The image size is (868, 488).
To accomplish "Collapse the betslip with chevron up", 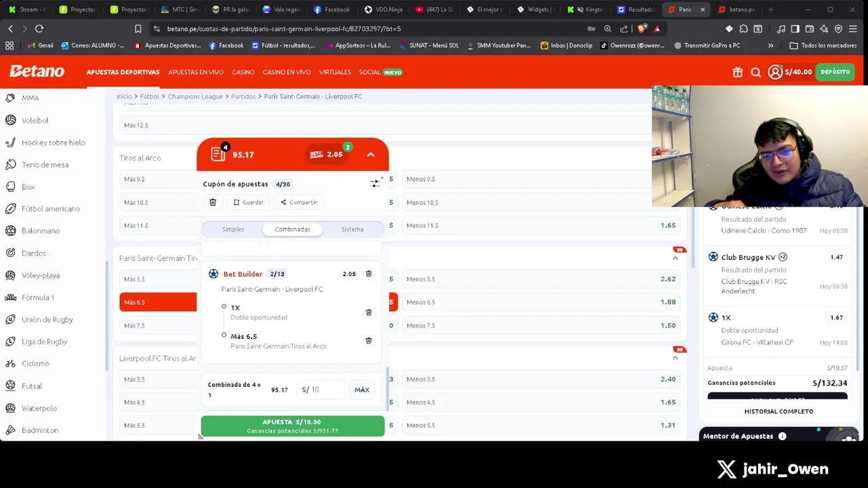I will click(370, 155).
